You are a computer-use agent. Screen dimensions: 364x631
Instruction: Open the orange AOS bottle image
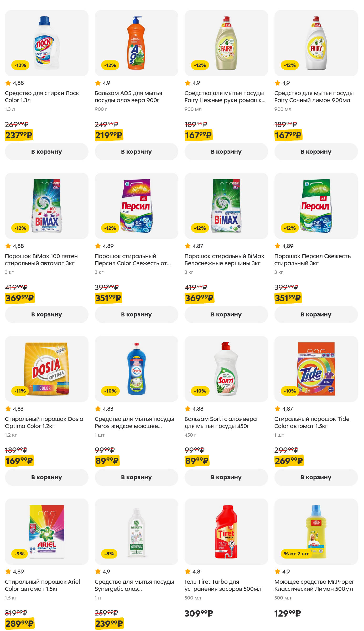pos(136,43)
